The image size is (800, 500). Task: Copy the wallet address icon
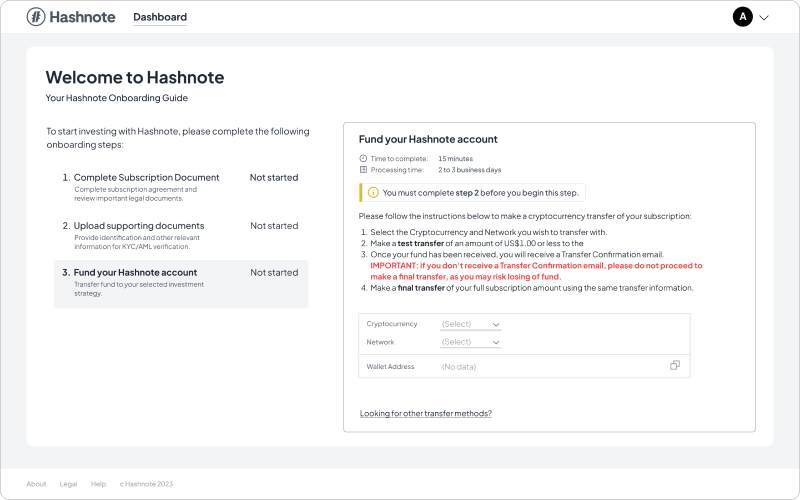[x=674, y=365]
